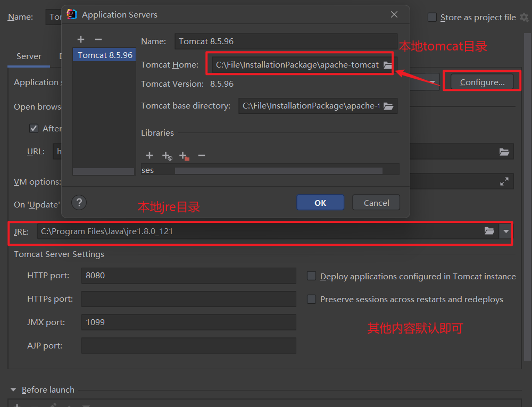Click the JMX port field
Viewport: 532px width, 407px height.
189,322
